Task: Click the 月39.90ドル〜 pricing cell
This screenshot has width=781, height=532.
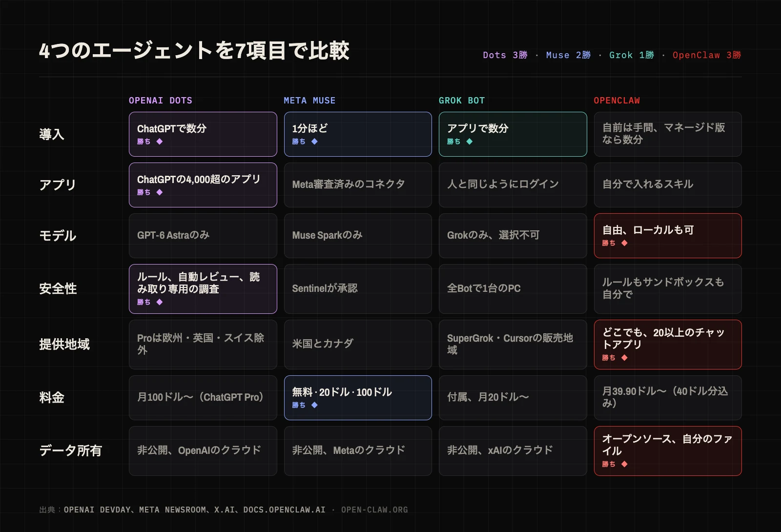Action: pos(668,398)
